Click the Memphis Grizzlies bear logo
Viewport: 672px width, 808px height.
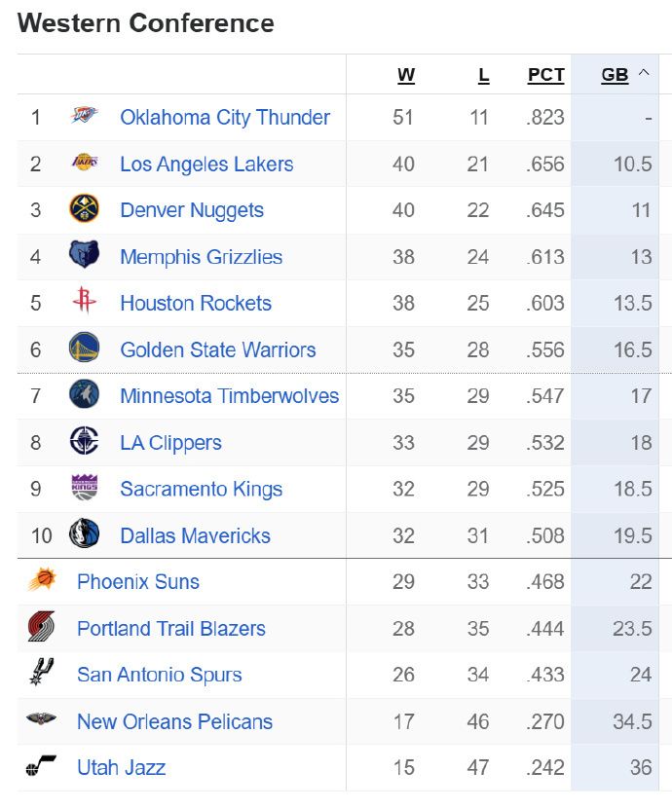[x=85, y=256]
